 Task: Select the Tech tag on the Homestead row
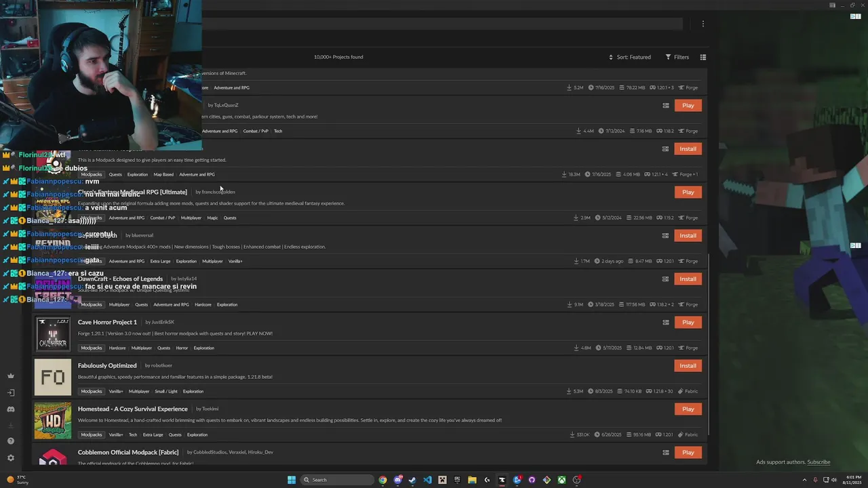point(133,434)
